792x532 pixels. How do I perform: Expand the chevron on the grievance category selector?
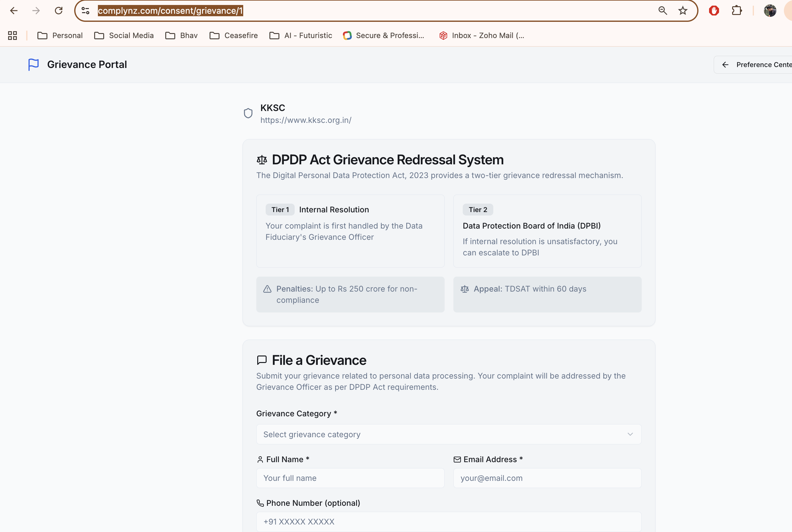630,434
